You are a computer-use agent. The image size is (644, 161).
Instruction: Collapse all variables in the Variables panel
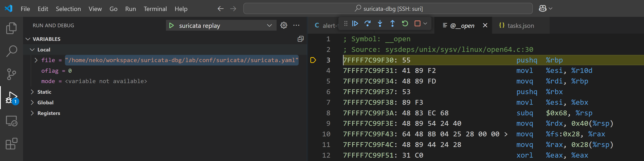300,39
